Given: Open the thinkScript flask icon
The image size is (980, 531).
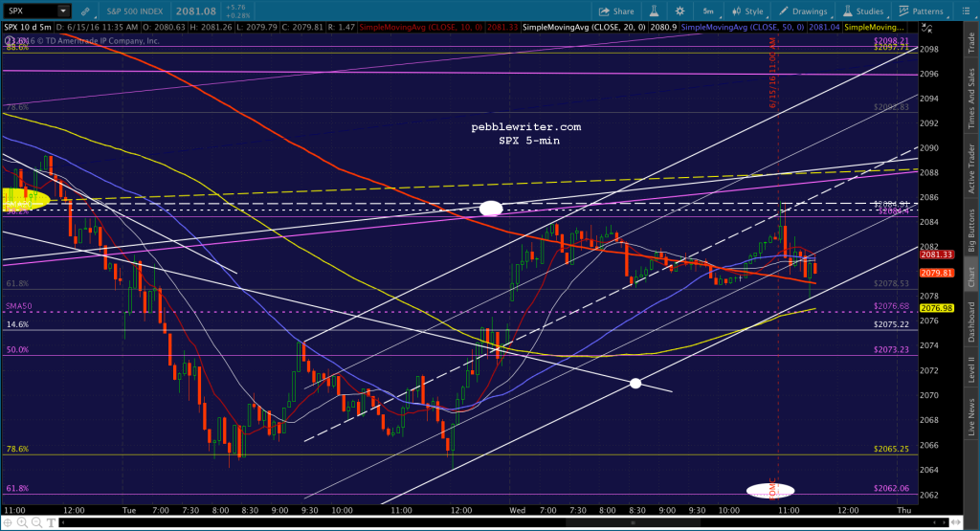Looking at the screenshot, I should pyautogui.click(x=654, y=11).
